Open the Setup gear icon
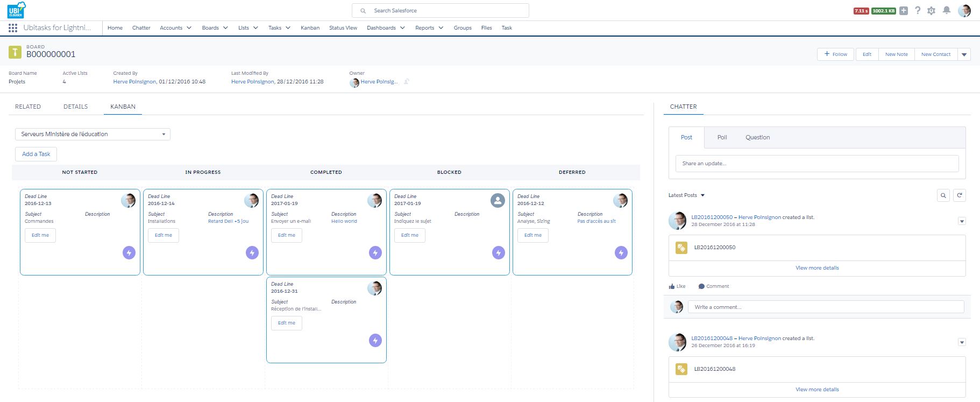The image size is (980, 402). pyautogui.click(x=932, y=11)
